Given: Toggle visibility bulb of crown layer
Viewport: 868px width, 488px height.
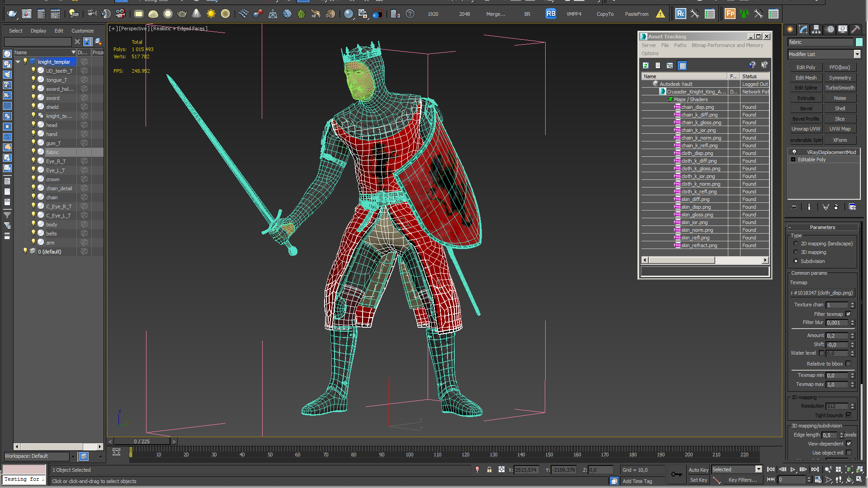Looking at the screenshot, I should (33, 179).
